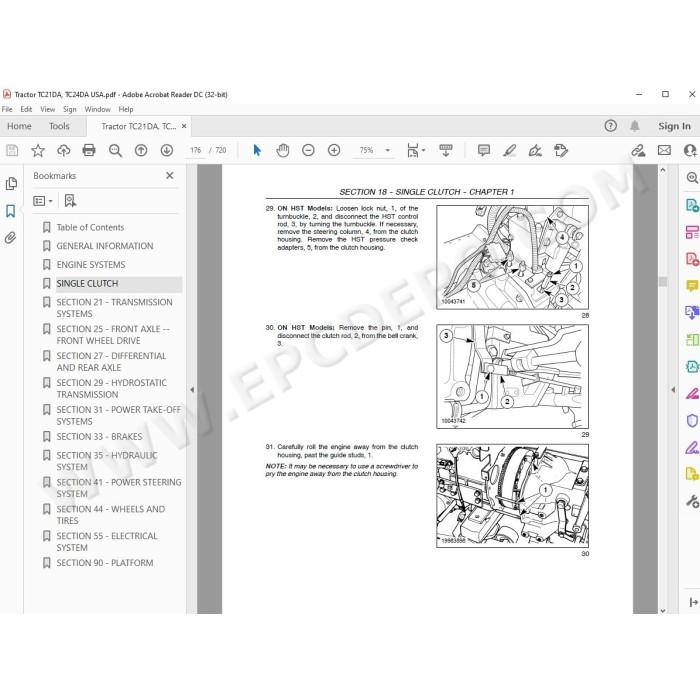
Task: Open SECTION 33 - BRAKES bookmark
Action: (x=99, y=437)
